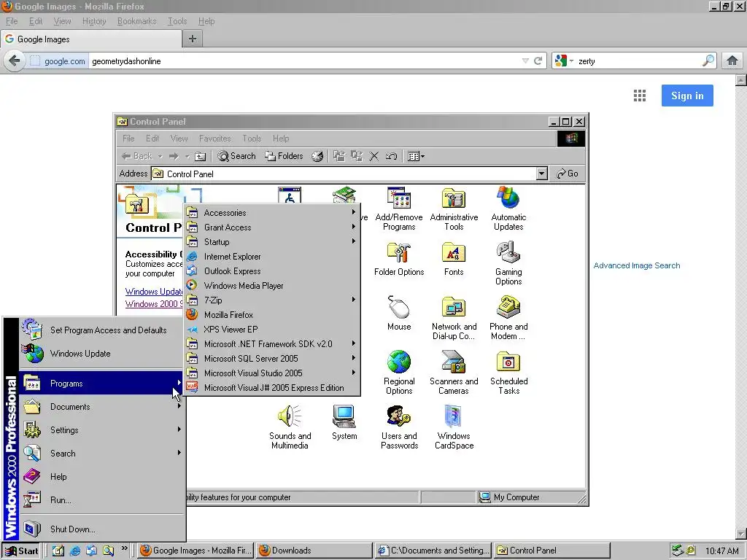Open Phone and Modem options icon
747x560 pixels.
(508, 318)
